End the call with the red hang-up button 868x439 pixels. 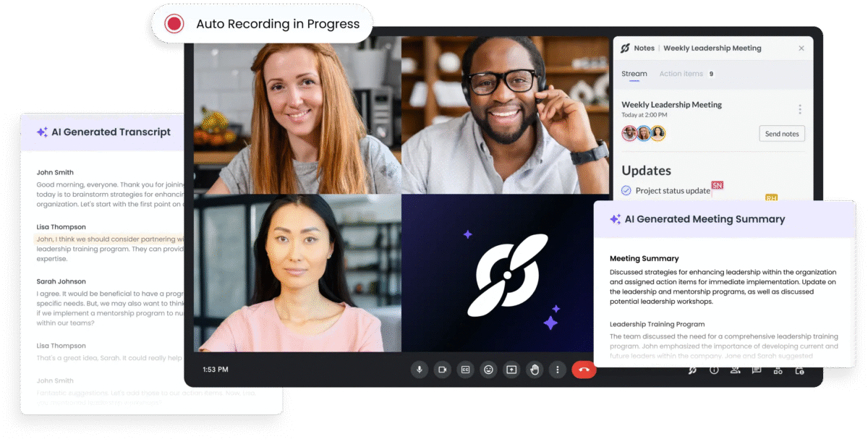584,370
